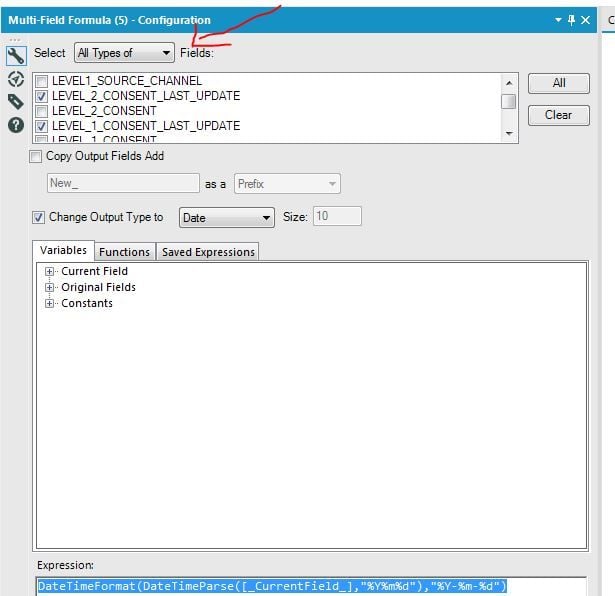Expand the Original Fields tree node
The width and height of the screenshot is (615, 596).
tap(49, 287)
